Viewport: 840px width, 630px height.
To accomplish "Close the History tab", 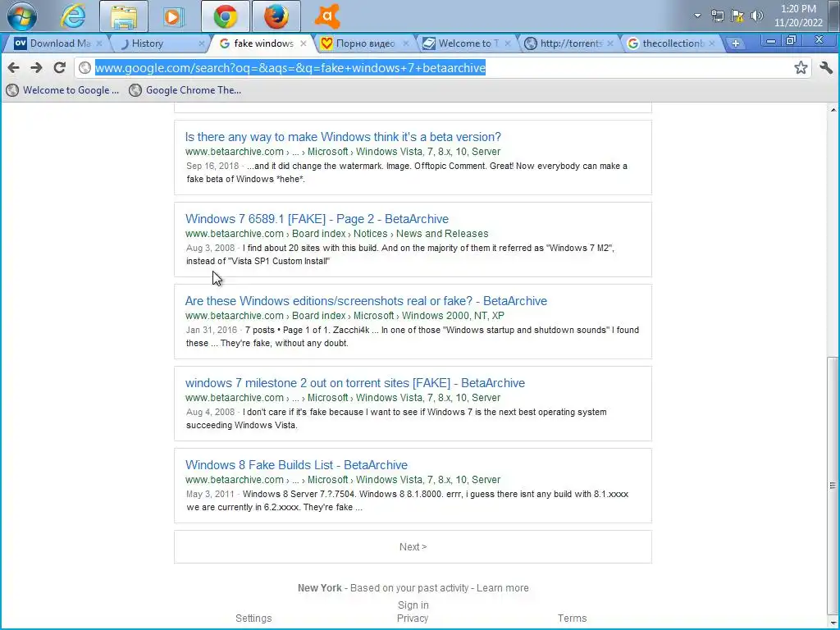I will coord(202,43).
